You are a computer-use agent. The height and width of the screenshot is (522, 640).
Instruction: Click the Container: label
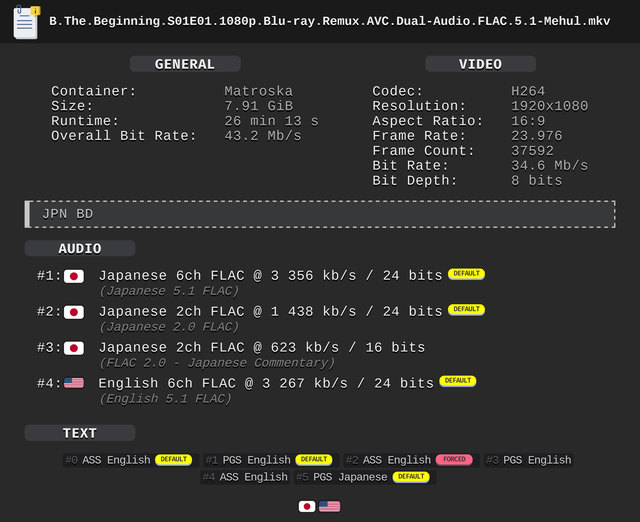coord(93,91)
